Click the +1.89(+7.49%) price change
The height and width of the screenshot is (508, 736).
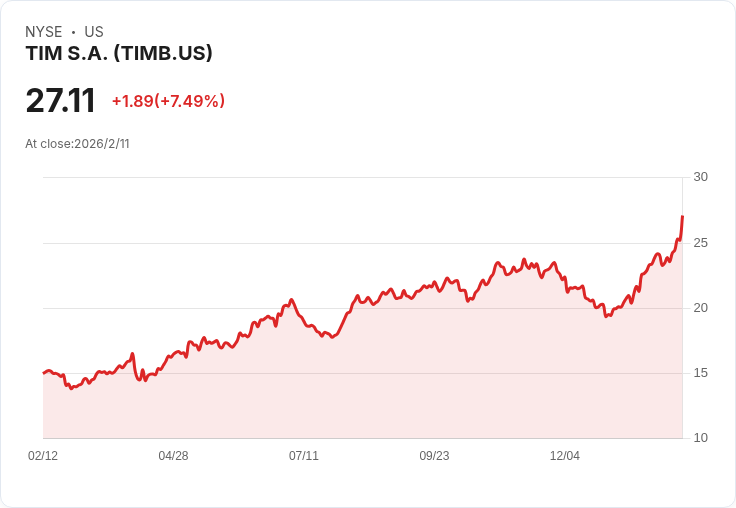[x=169, y=101]
